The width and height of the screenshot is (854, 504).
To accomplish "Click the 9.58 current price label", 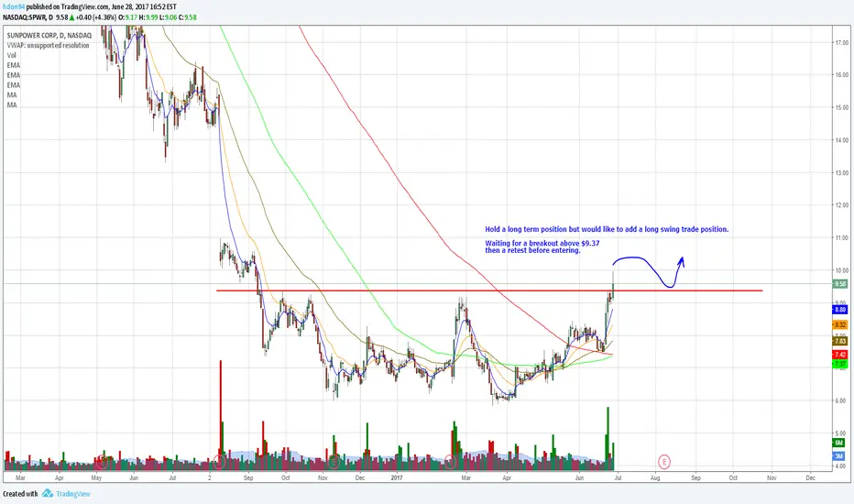I will [x=840, y=284].
